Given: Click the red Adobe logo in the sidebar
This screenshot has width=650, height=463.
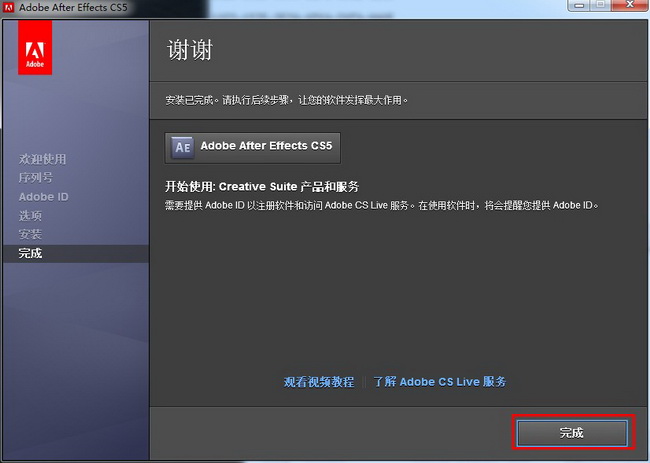Looking at the screenshot, I should click(x=35, y=48).
